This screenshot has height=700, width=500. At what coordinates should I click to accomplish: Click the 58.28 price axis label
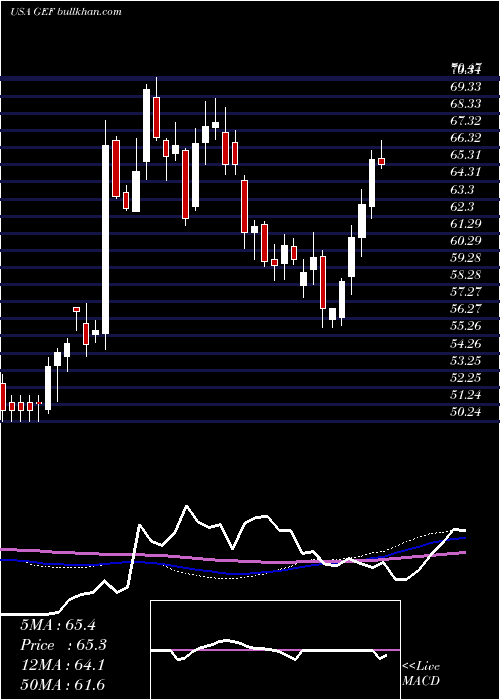tap(466, 275)
